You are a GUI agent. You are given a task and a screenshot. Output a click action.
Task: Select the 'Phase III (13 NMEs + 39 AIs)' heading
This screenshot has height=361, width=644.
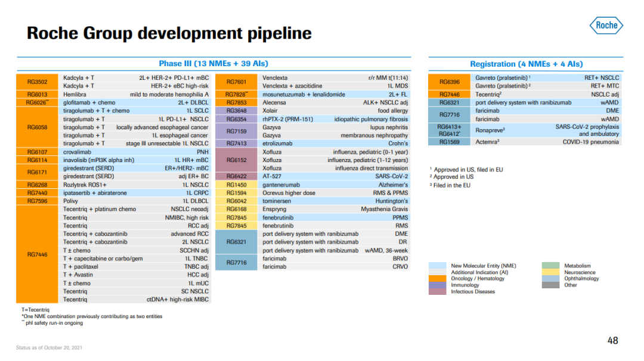coord(213,64)
